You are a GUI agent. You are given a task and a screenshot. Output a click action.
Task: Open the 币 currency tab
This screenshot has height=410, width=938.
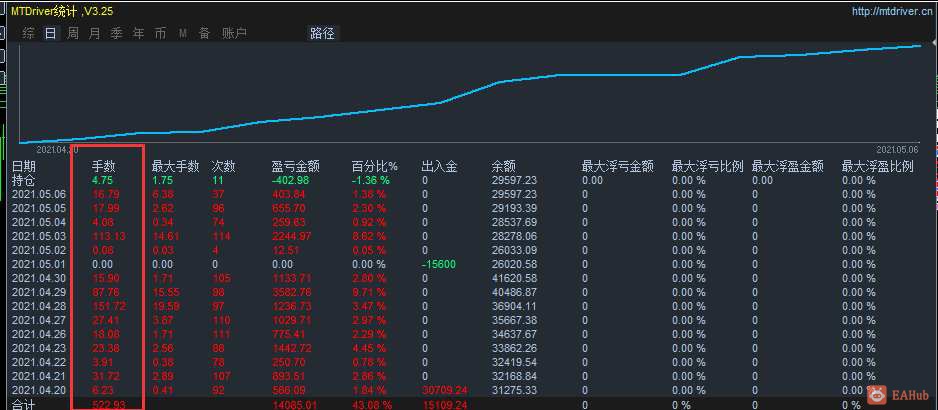pos(160,34)
